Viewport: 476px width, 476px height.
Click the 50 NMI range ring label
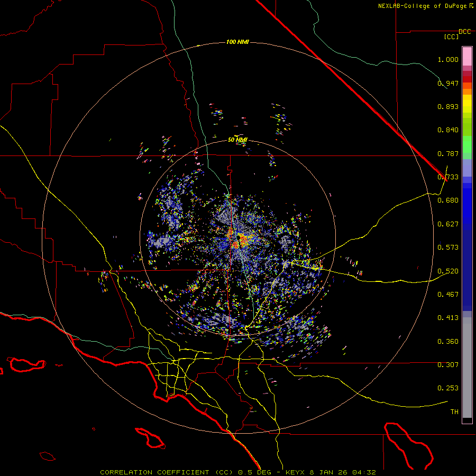(237, 140)
